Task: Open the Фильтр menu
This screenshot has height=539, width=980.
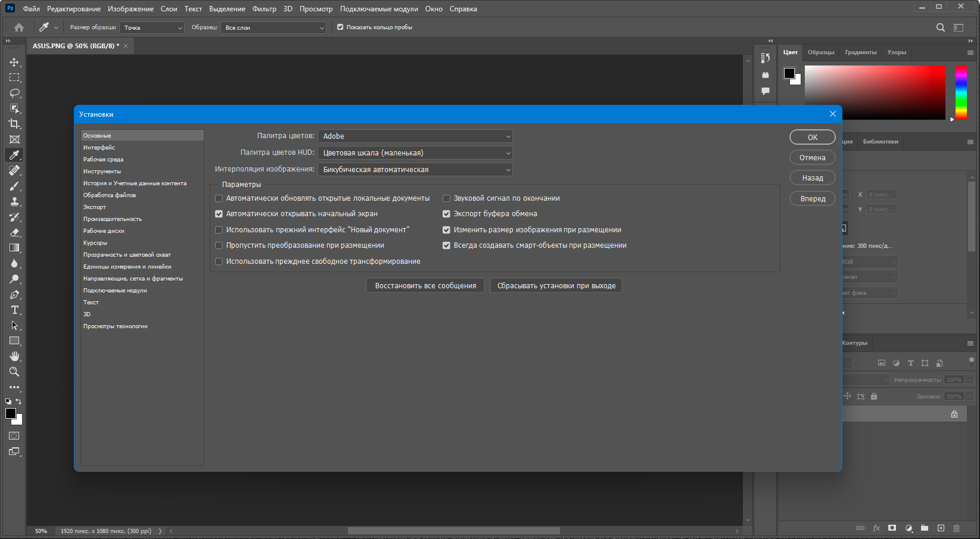Action: [264, 9]
